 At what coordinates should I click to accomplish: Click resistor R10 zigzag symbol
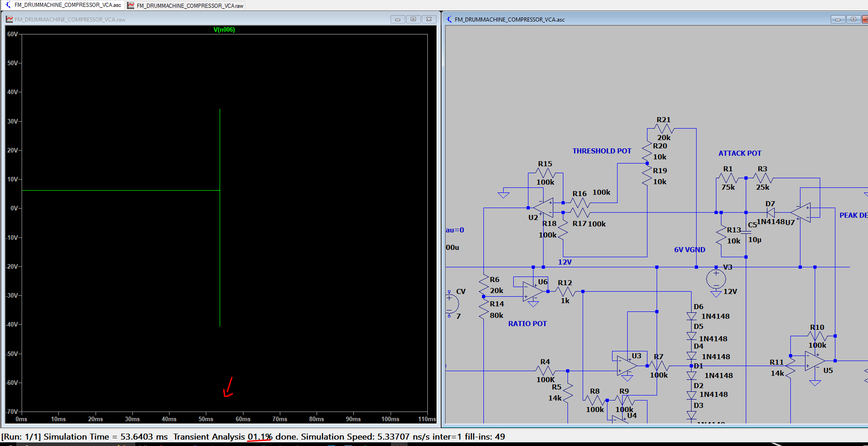(x=817, y=336)
